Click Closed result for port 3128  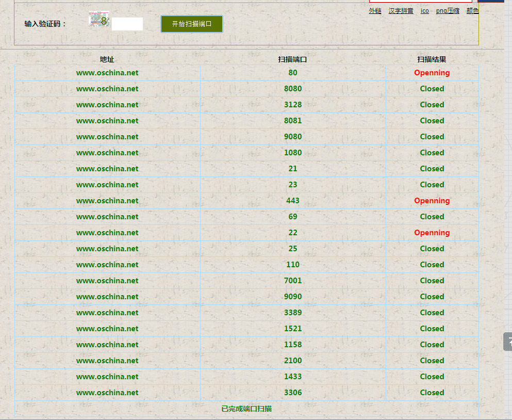pyautogui.click(x=432, y=105)
